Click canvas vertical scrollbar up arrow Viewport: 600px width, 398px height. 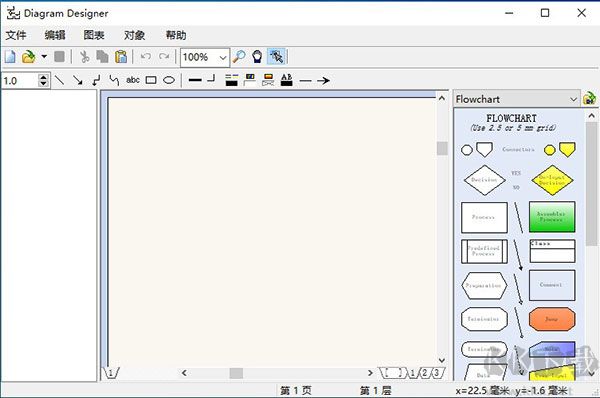(x=442, y=98)
